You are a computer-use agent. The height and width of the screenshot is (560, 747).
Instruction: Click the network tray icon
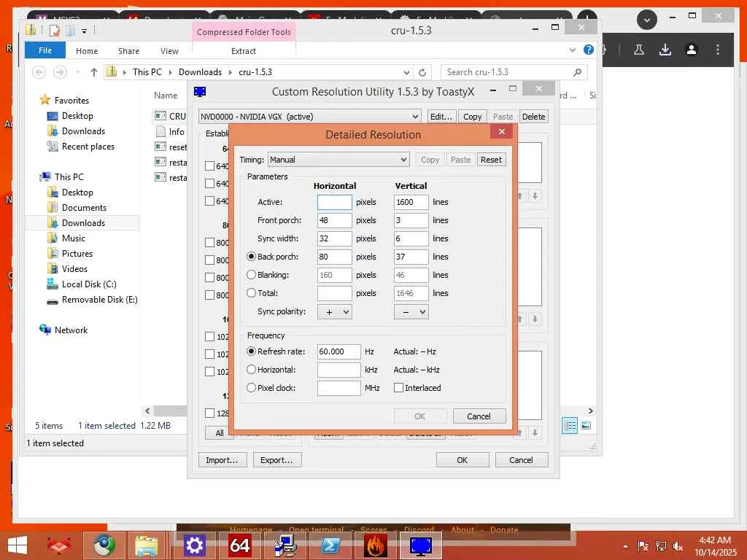(x=660, y=546)
